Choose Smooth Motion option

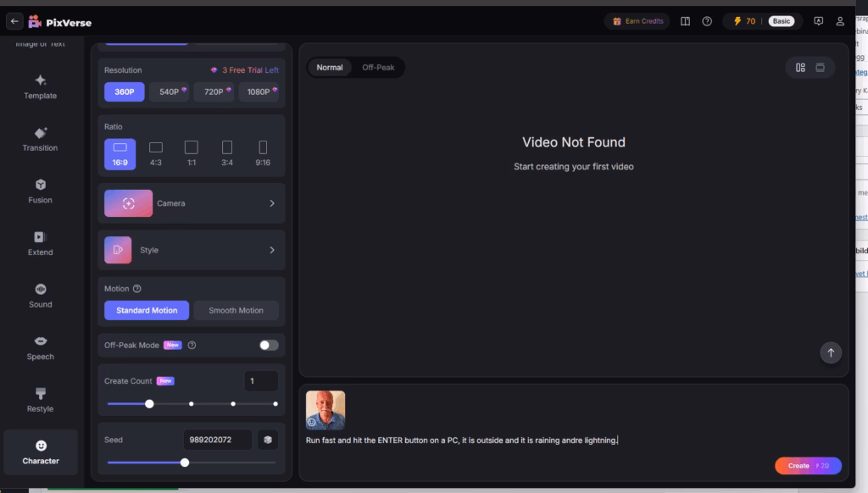[x=236, y=310]
